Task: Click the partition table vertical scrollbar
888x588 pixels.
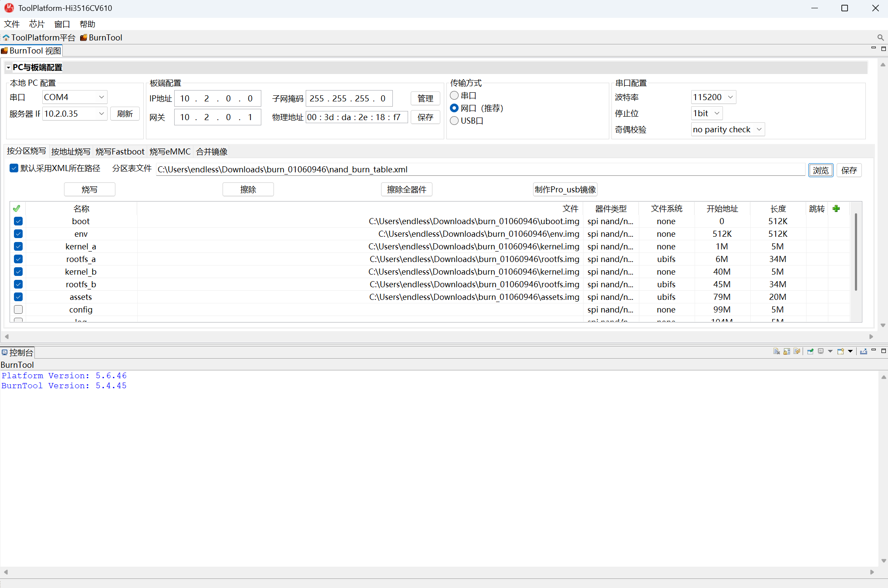Action: [x=856, y=252]
